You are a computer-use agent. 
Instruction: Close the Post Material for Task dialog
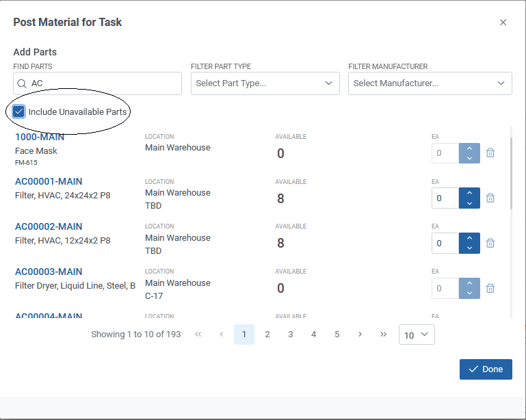(x=503, y=23)
